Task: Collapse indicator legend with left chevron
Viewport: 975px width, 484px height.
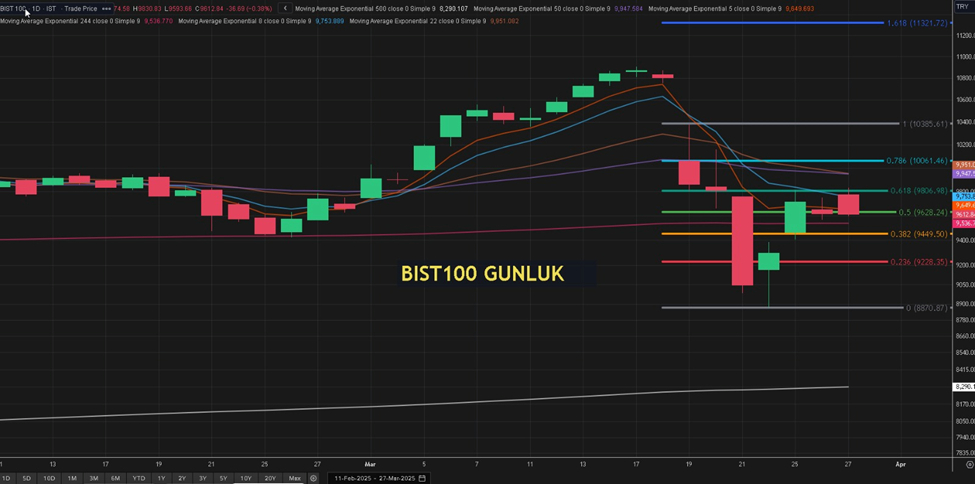Action: point(286,8)
